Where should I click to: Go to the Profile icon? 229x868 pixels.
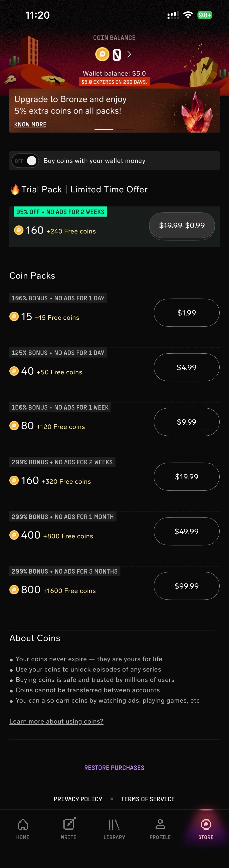click(x=160, y=825)
